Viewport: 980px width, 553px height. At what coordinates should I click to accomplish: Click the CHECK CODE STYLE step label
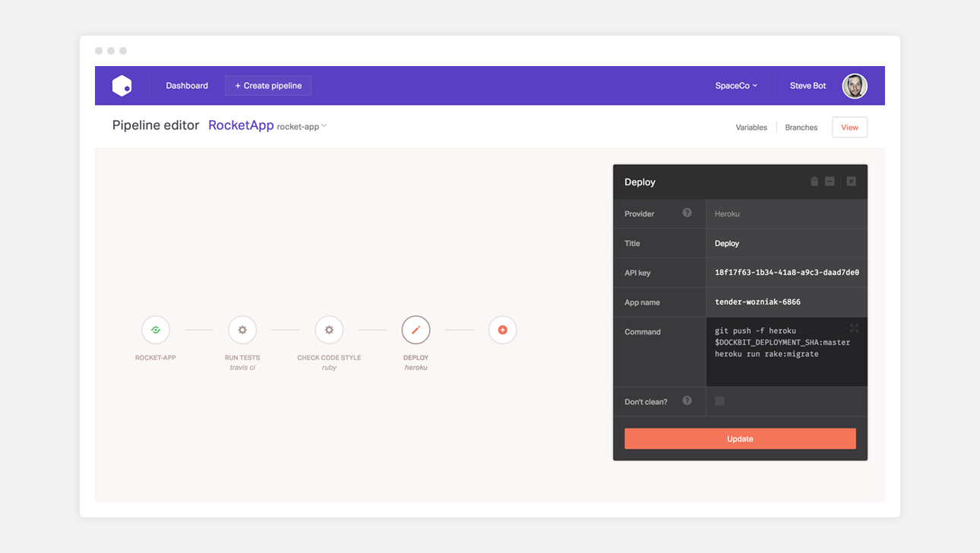(329, 358)
